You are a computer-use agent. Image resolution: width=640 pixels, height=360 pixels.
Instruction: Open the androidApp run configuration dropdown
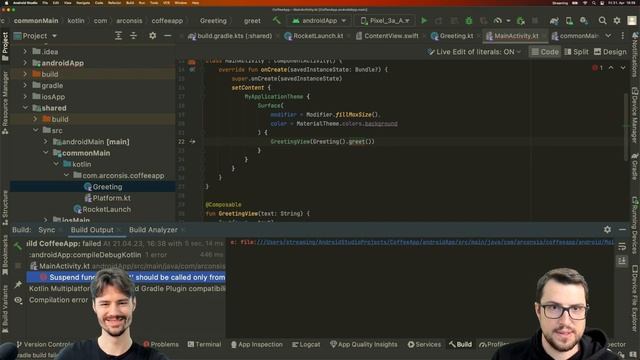[x=319, y=20]
